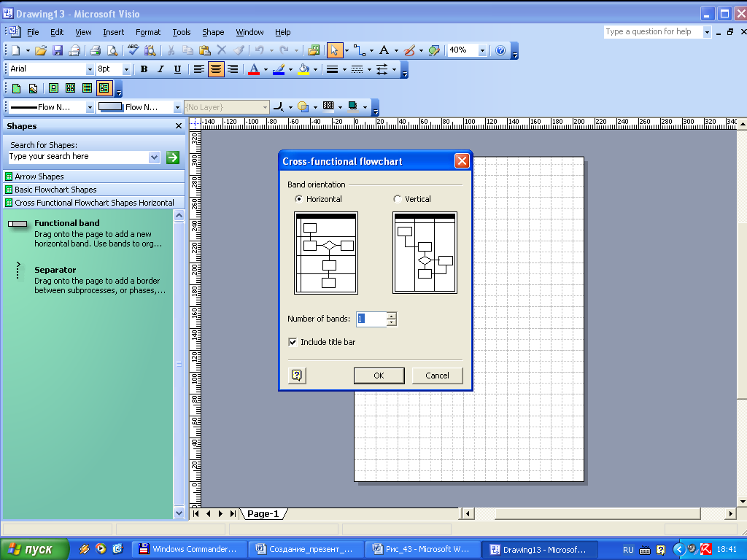Click the Save icon
The width and height of the screenshot is (747, 560).
[58, 50]
